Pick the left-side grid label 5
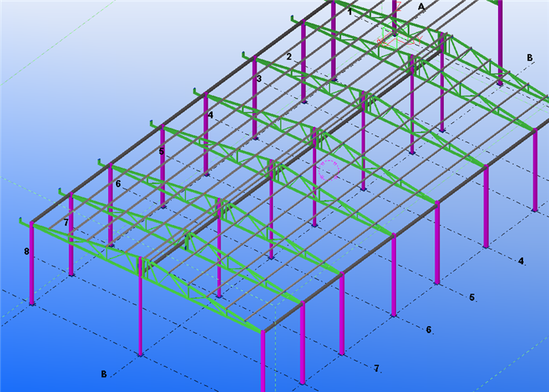549x392 pixels. (x=162, y=151)
